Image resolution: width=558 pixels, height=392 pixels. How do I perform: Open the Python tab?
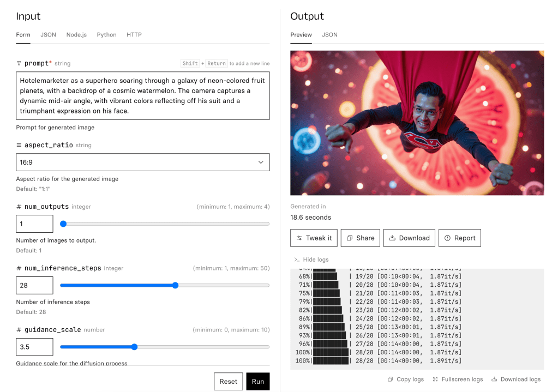tap(106, 35)
